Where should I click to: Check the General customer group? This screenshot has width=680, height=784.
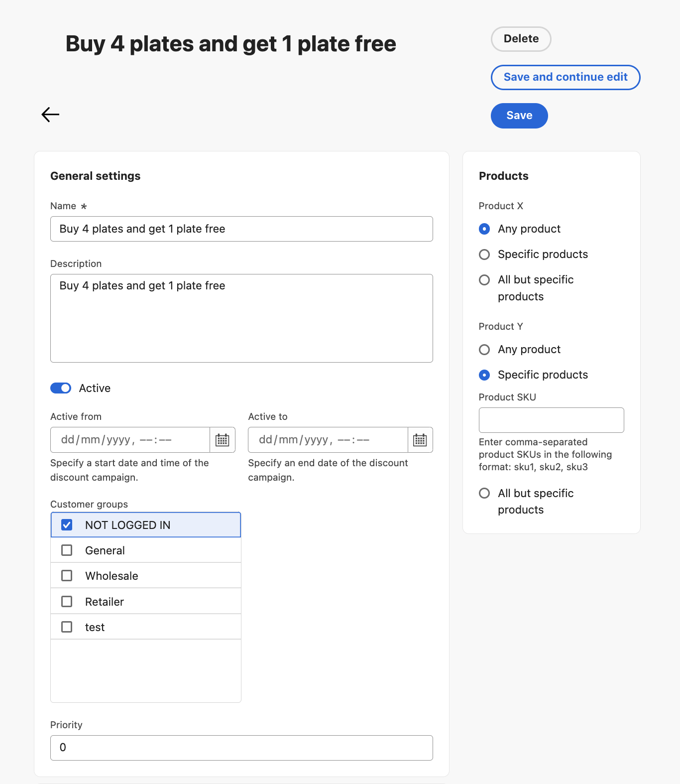tap(67, 550)
